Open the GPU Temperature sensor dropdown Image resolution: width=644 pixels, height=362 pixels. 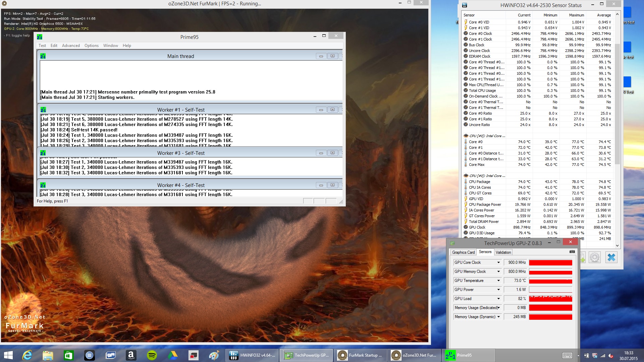click(x=498, y=281)
